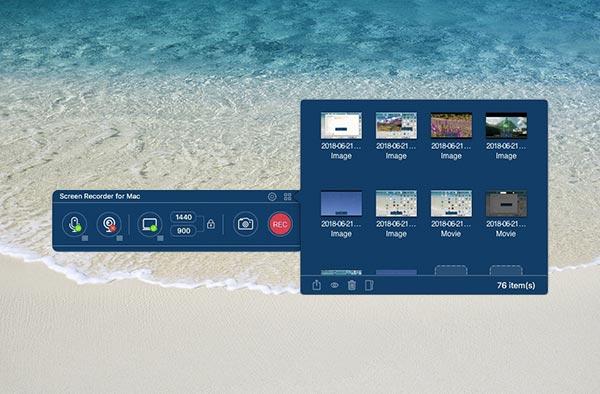Select the green mountain letterboxed image thumbnail
The width and height of the screenshot is (600, 394).
tap(506, 125)
